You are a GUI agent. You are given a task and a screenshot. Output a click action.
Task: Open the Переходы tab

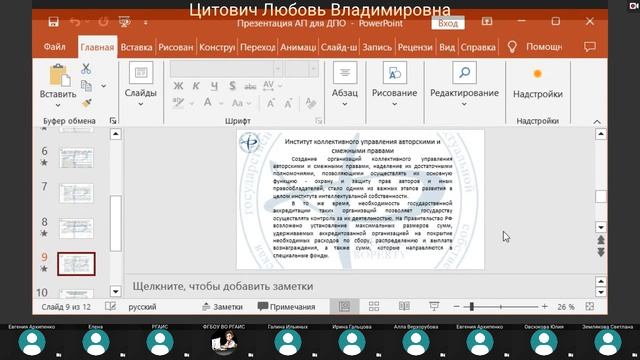click(258, 47)
